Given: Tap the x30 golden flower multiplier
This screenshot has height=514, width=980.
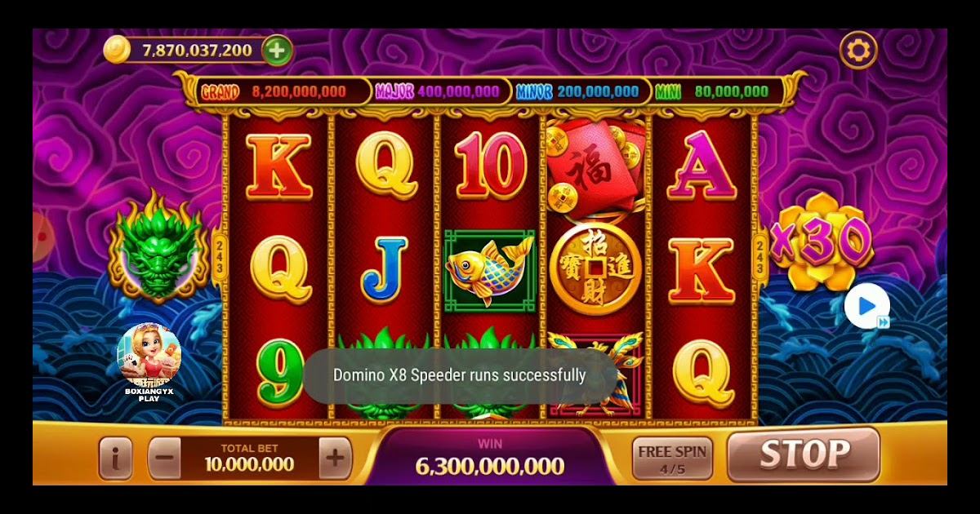Looking at the screenshot, I should coord(819,241).
